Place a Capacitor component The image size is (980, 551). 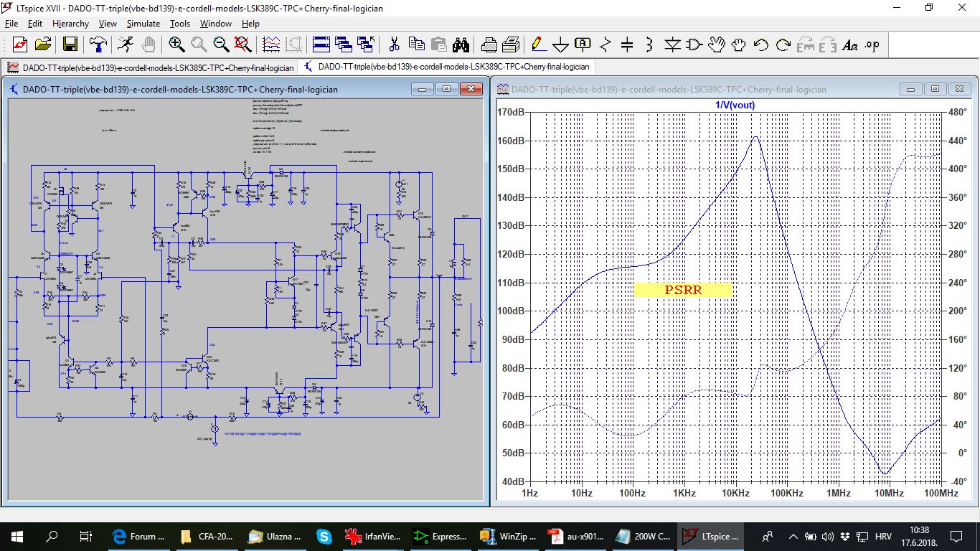pos(627,44)
